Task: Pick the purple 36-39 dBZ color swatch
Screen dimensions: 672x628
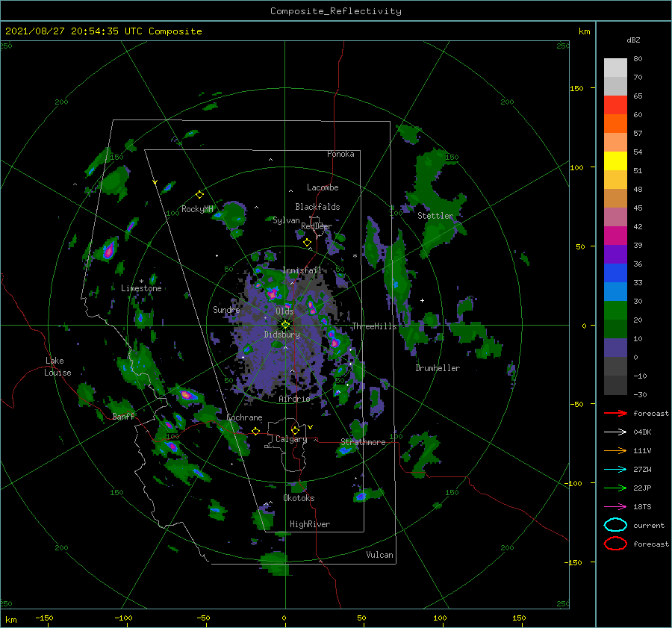Action: point(615,255)
